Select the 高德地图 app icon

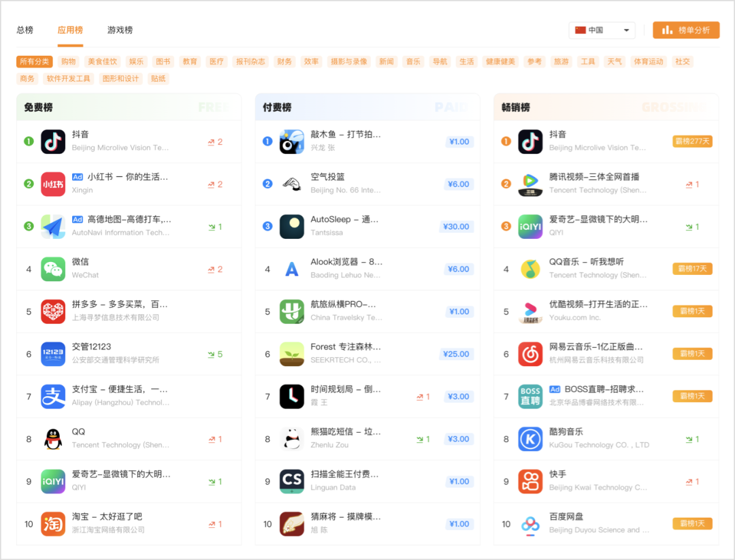coord(53,227)
